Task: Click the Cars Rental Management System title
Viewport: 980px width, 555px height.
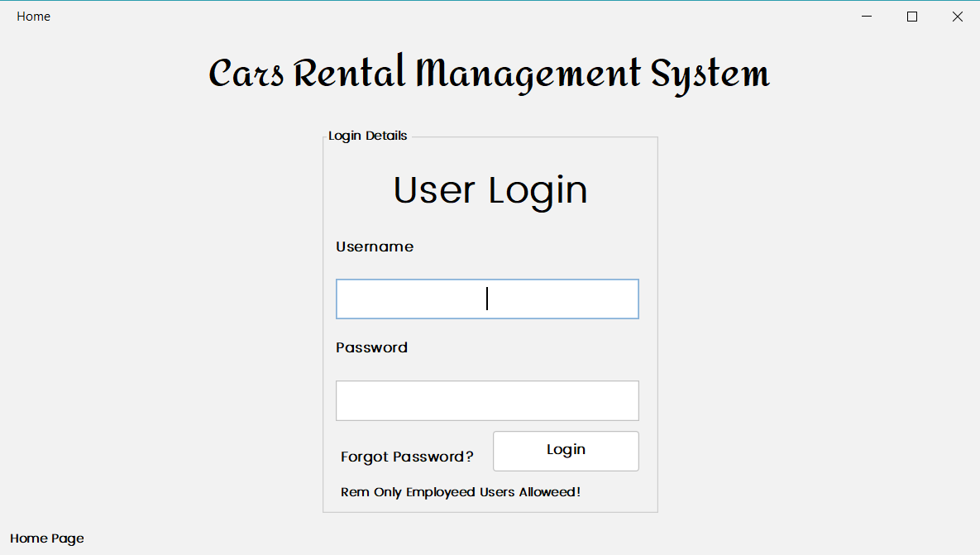Action: (489, 73)
